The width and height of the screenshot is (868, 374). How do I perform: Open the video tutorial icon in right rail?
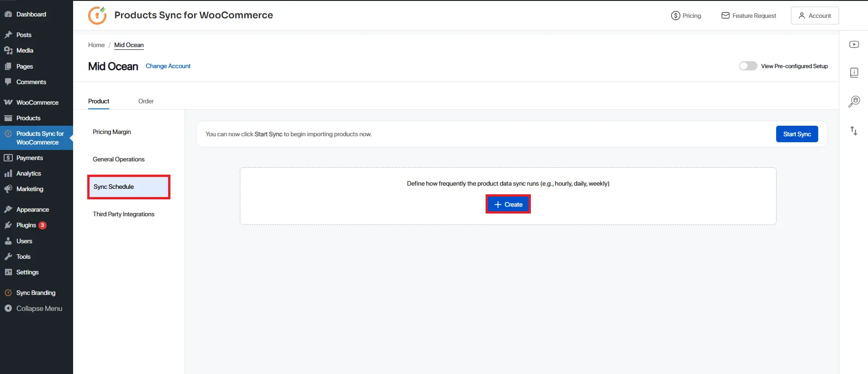pyautogui.click(x=854, y=44)
